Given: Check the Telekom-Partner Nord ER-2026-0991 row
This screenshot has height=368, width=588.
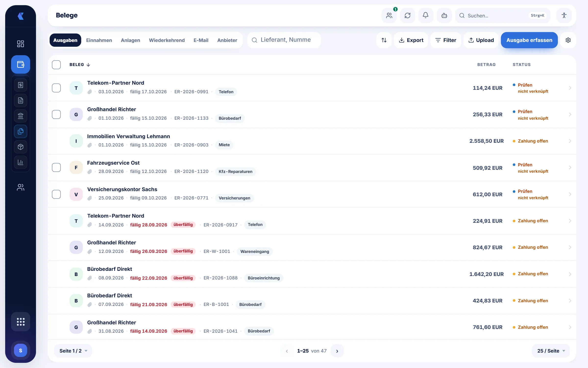Looking at the screenshot, I should click(56, 88).
